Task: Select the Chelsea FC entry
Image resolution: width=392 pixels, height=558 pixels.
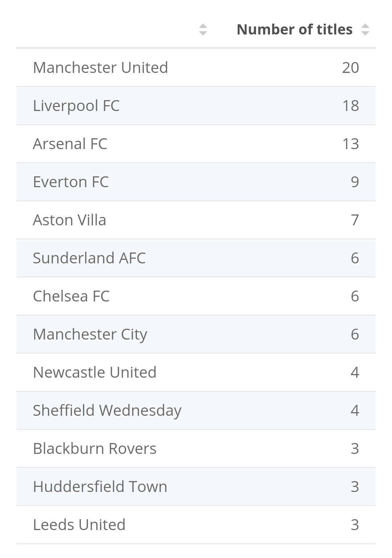Action: [71, 296]
